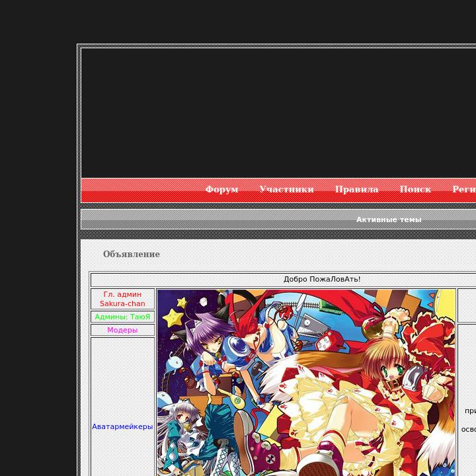Click the Гл. админ Sakura-chan cell
476x476 pixels.
pos(123,299)
